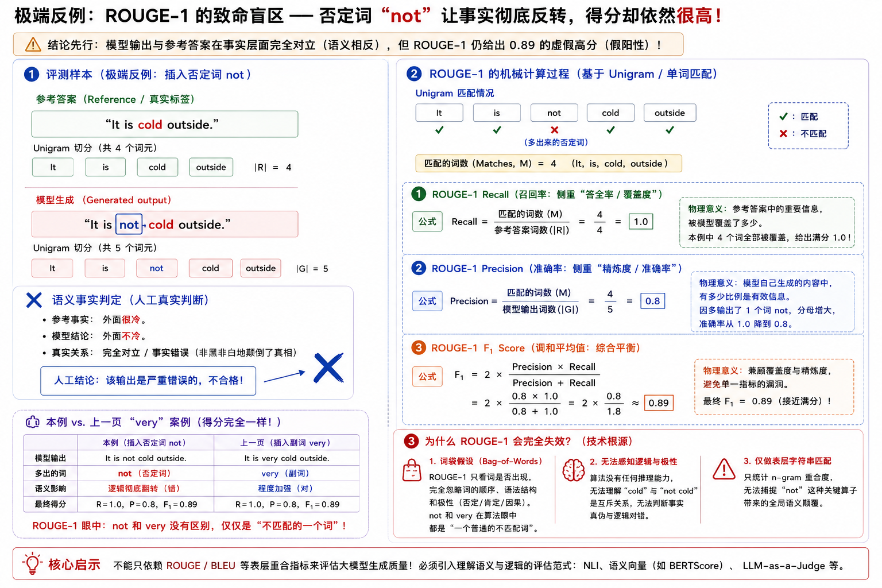882x588 pixels.
Task: Select the cold token in the reference unigram row
Action: [157, 167]
